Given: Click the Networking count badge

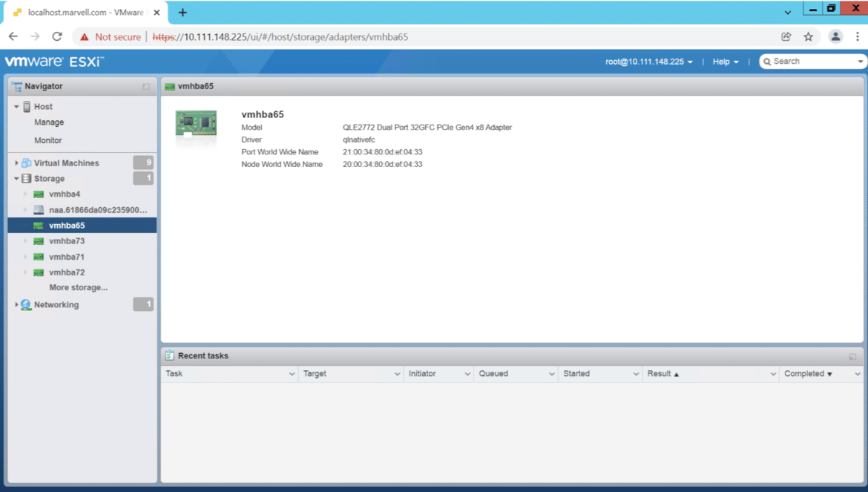Looking at the screenshot, I should (143, 304).
